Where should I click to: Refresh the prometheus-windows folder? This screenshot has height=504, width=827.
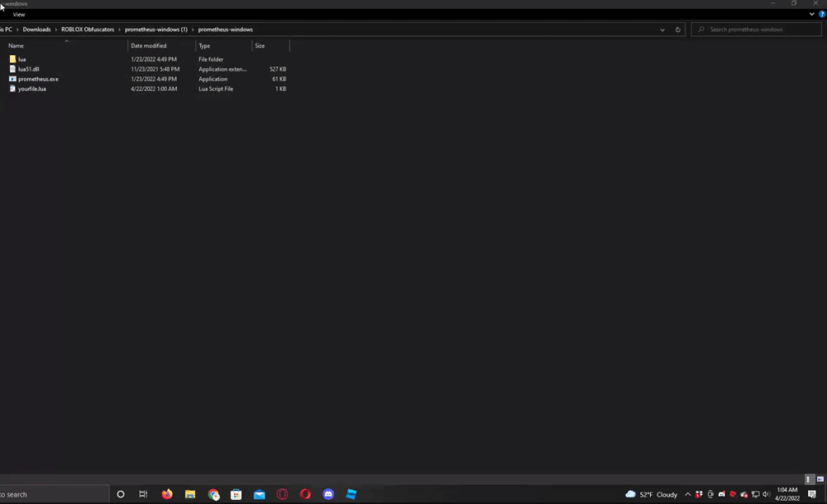coord(678,30)
